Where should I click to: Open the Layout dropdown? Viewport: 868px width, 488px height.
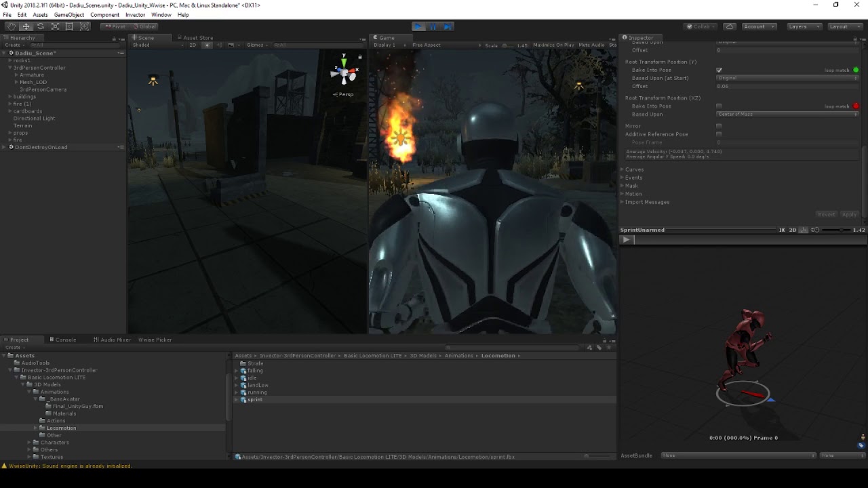tap(844, 26)
